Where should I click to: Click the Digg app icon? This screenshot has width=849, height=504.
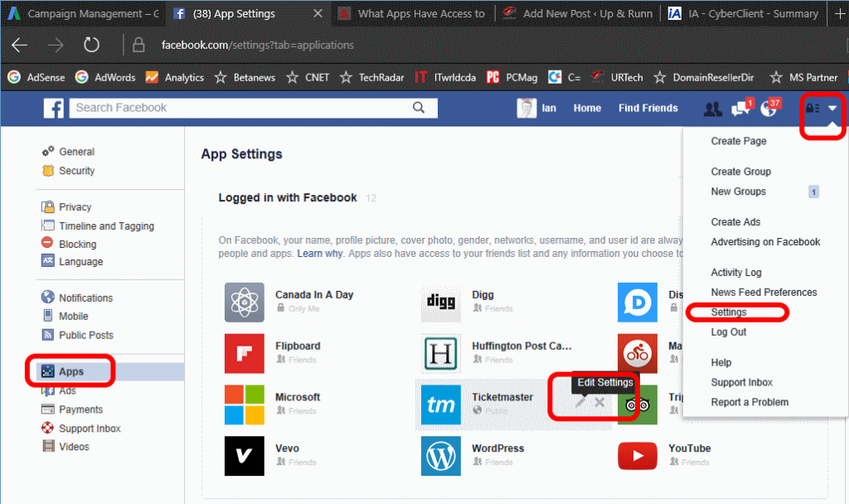pyautogui.click(x=440, y=302)
